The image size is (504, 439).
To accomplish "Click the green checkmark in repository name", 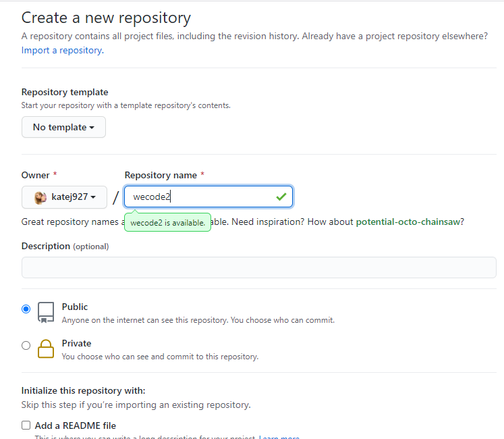I will click(281, 197).
